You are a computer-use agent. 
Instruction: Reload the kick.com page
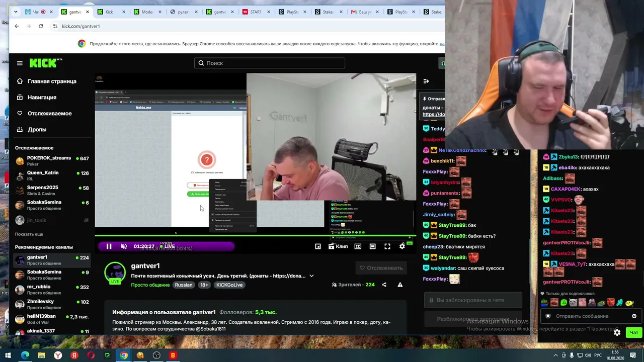(41, 26)
